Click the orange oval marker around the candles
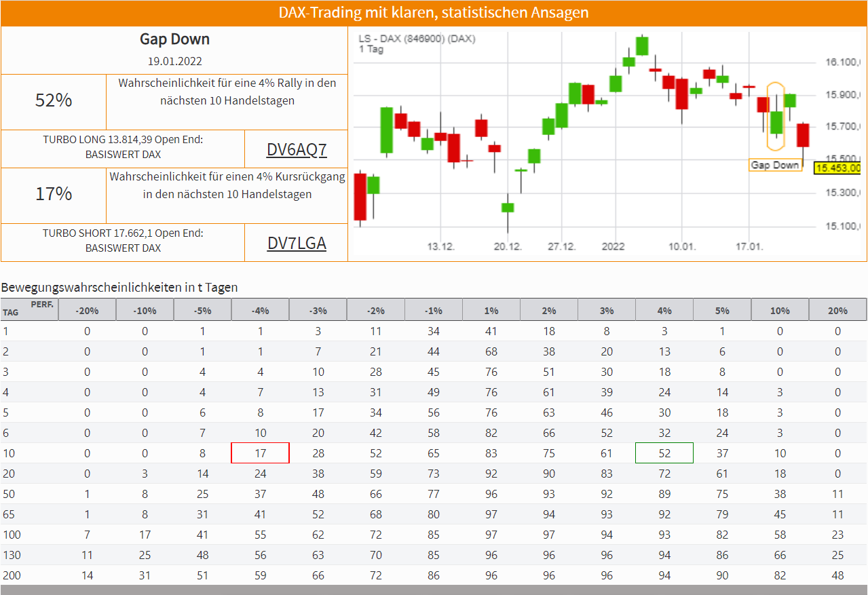868x595 pixels. 775,116
